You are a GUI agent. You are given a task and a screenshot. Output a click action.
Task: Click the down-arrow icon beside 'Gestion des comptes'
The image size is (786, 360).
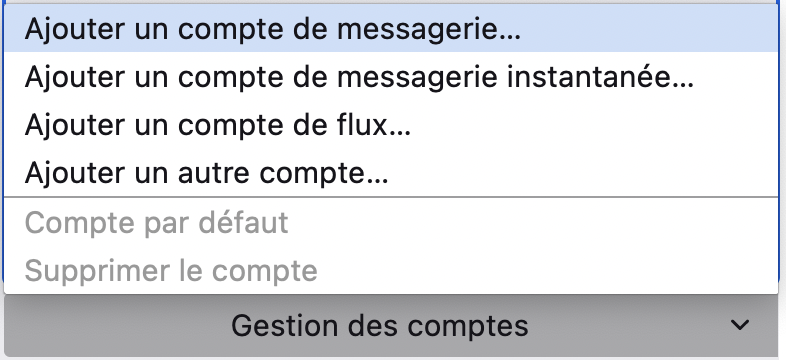click(x=740, y=325)
